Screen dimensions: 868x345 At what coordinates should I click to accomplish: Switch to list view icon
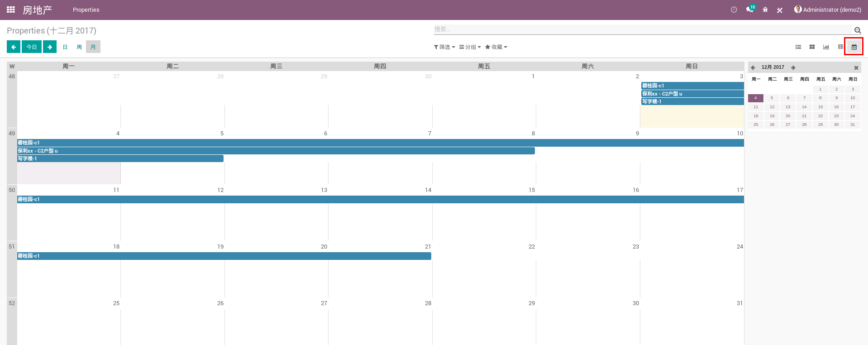point(798,47)
